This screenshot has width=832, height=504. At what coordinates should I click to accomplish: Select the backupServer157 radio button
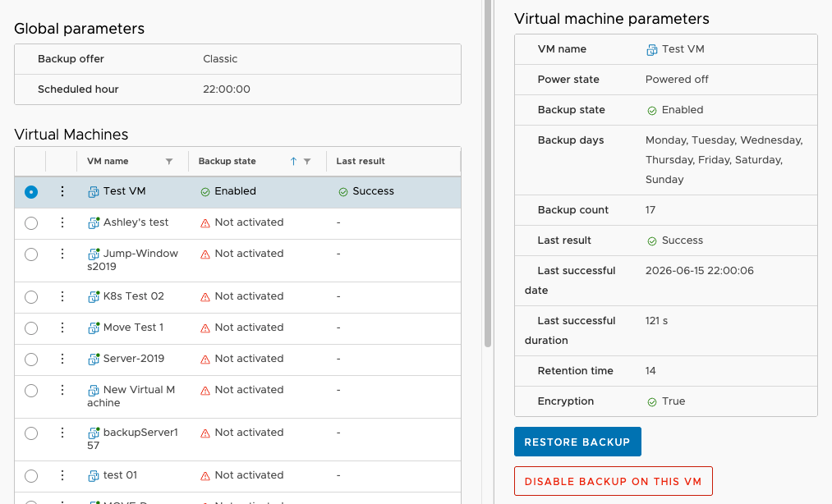tap(31, 433)
